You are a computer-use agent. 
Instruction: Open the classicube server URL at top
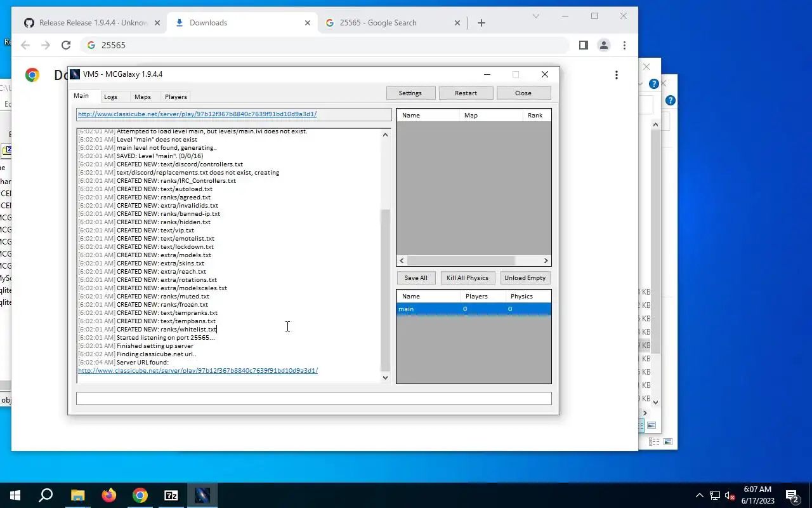(197, 114)
